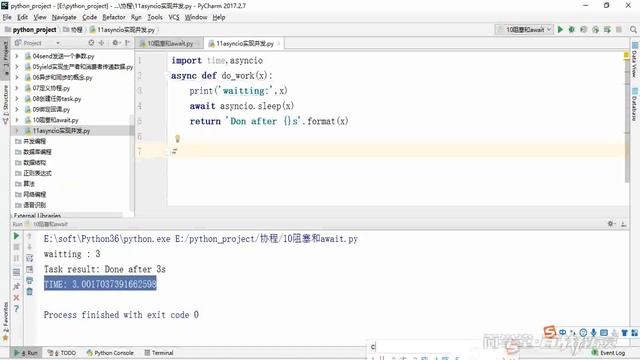Hide the Project panel with the hide icon
640x360 pixels.
pyautogui.click(x=128, y=43)
